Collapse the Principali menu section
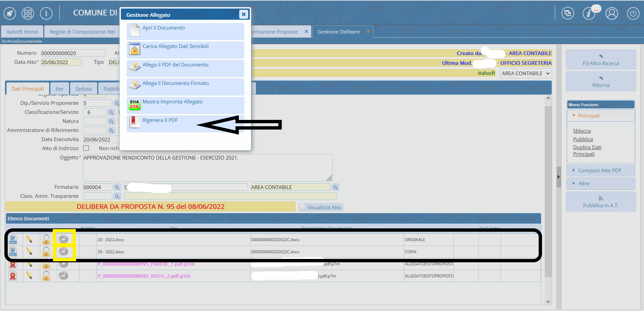644x311 pixels. coord(588,116)
